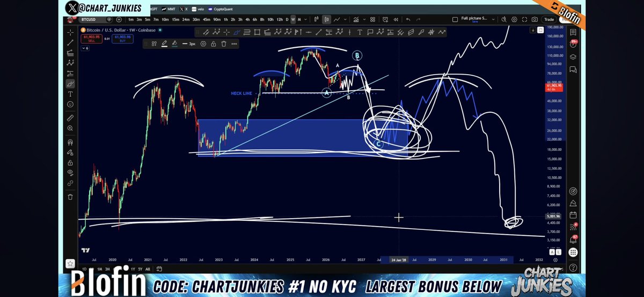Select the highlighted brush in favorites toolbar
644x297 pixels.
click(237, 32)
